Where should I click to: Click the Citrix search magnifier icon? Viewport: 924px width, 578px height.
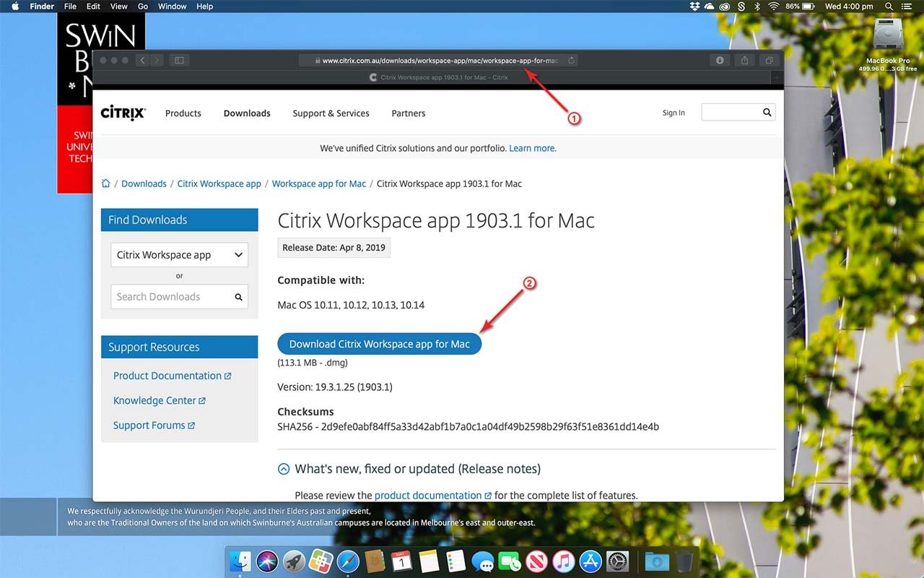[x=767, y=113]
